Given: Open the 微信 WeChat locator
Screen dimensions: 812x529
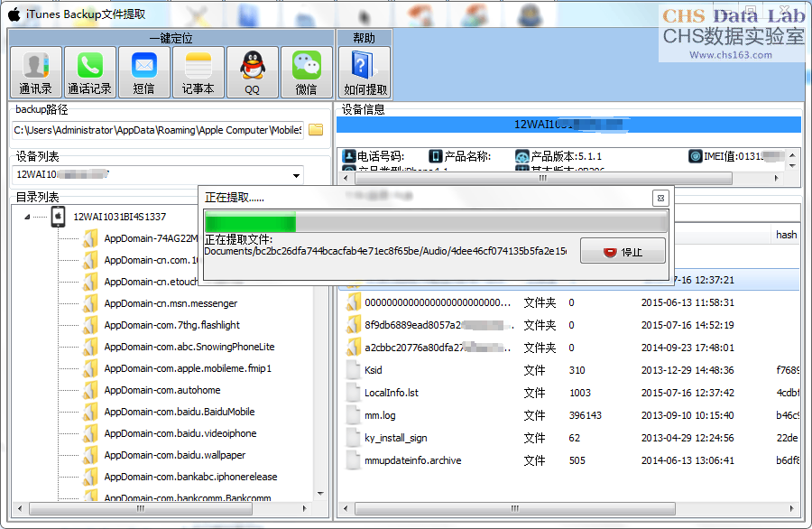Looking at the screenshot, I should coord(307,72).
